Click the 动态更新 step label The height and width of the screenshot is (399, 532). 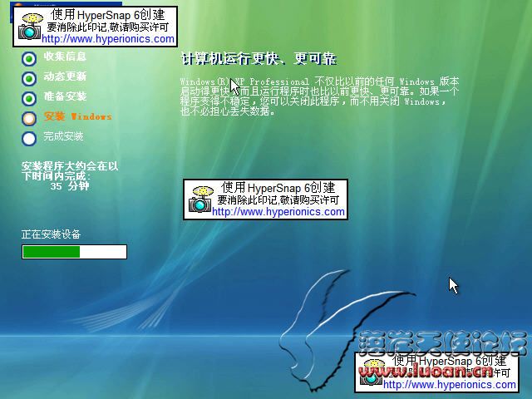coord(65,76)
